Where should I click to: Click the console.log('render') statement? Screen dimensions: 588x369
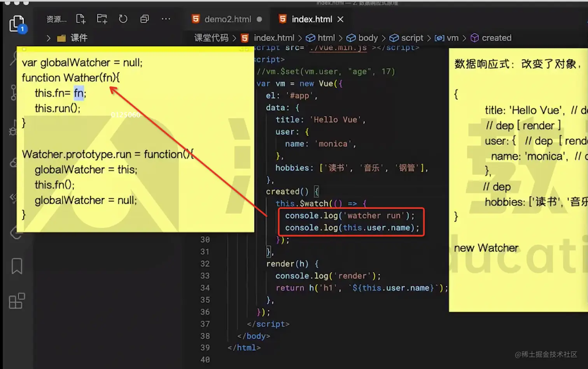coord(328,276)
